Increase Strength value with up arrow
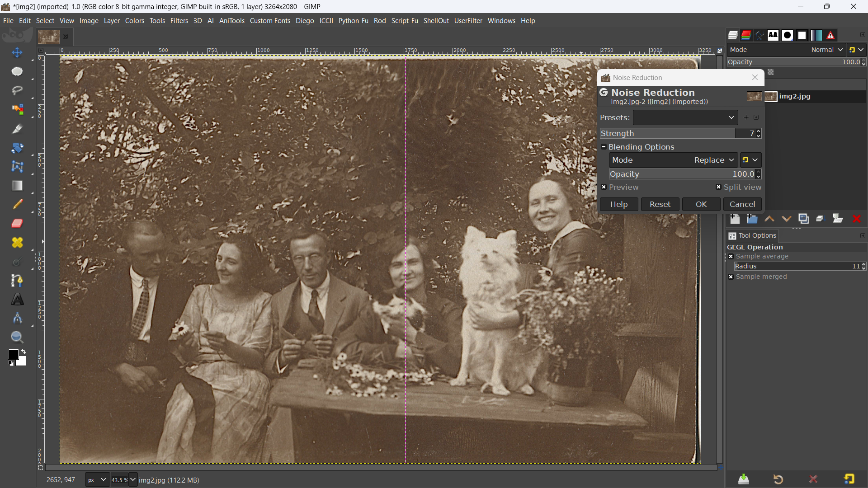Image resolution: width=868 pixels, height=488 pixels. 759,131
